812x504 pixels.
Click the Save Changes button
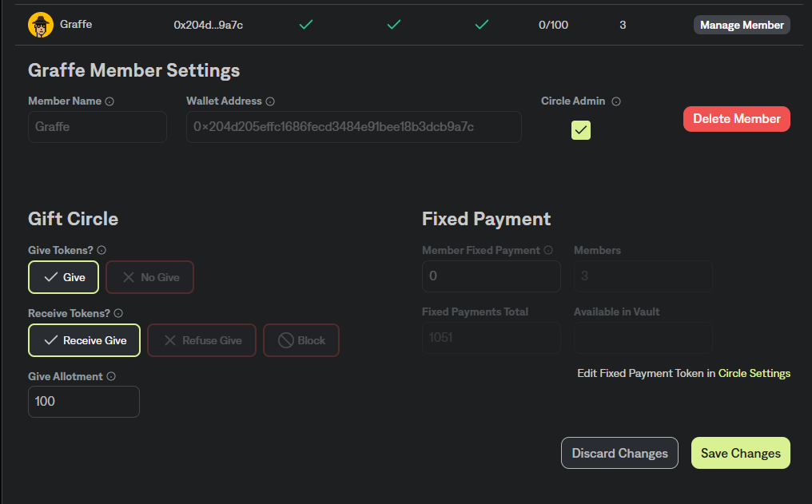tap(740, 453)
